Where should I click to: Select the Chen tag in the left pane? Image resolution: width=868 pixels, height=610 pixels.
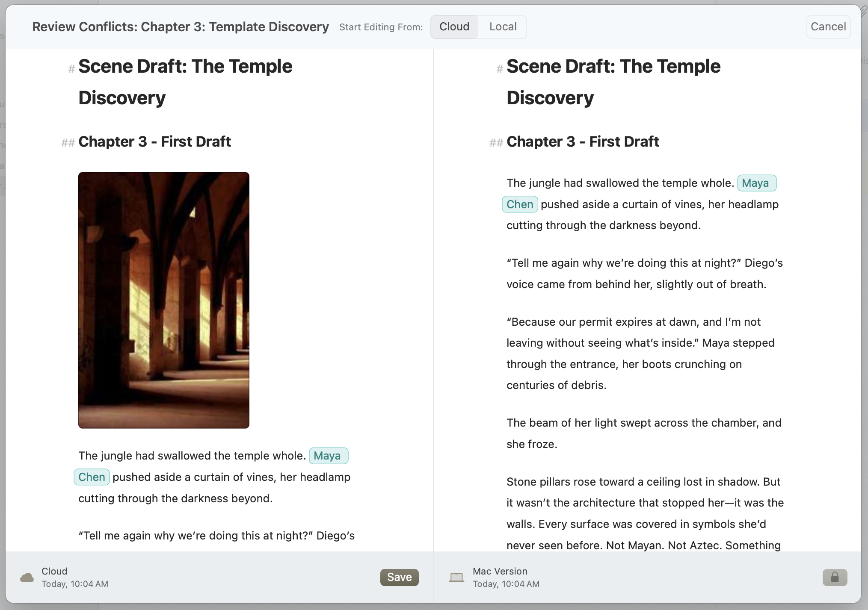tap(91, 477)
